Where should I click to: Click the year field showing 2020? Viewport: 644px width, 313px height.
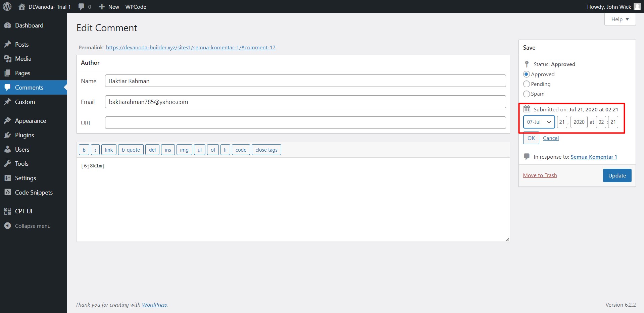(579, 122)
